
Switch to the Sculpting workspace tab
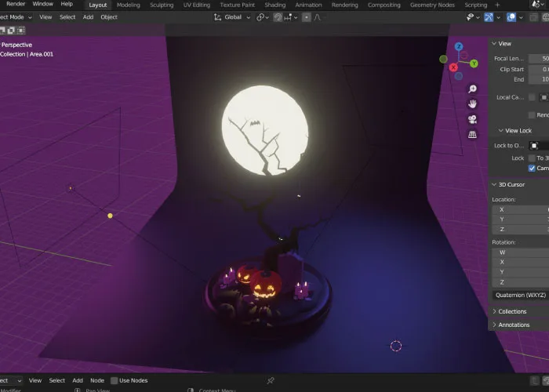162,5
